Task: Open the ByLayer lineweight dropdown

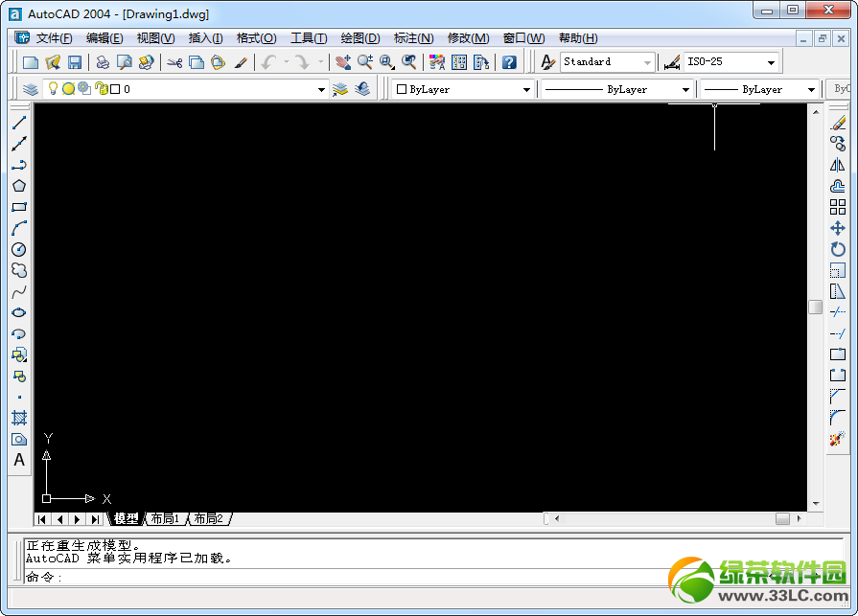Action: click(x=811, y=90)
